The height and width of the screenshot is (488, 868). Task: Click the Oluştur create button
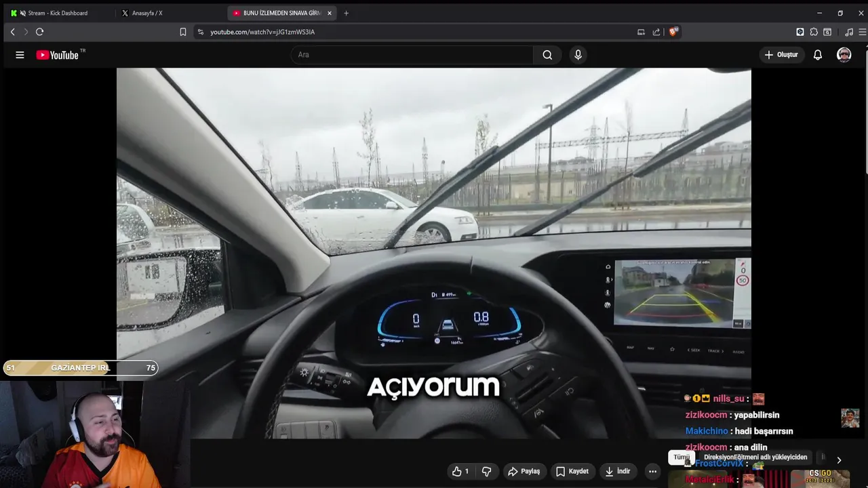(x=781, y=55)
